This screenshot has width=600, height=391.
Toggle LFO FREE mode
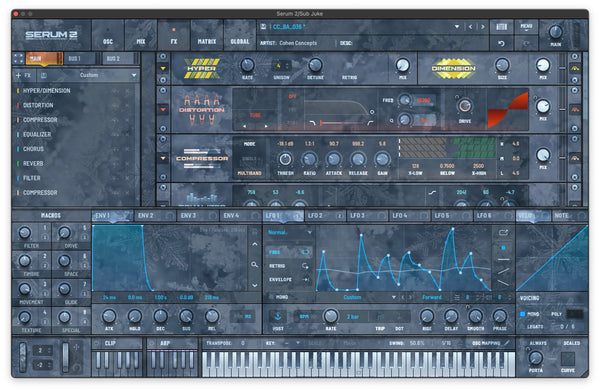coord(288,252)
